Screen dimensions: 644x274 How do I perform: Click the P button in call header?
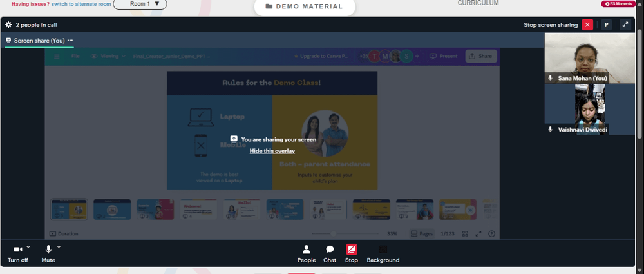point(606,24)
